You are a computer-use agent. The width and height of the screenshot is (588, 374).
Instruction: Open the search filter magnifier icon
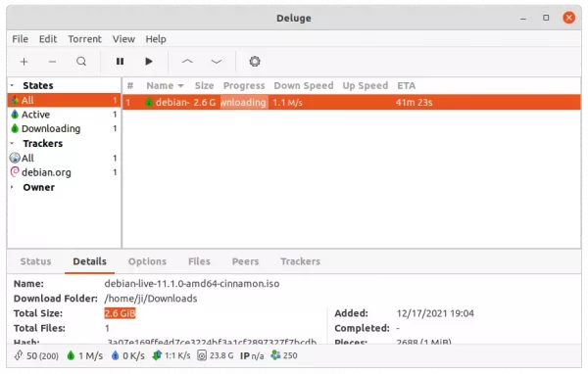(81, 62)
